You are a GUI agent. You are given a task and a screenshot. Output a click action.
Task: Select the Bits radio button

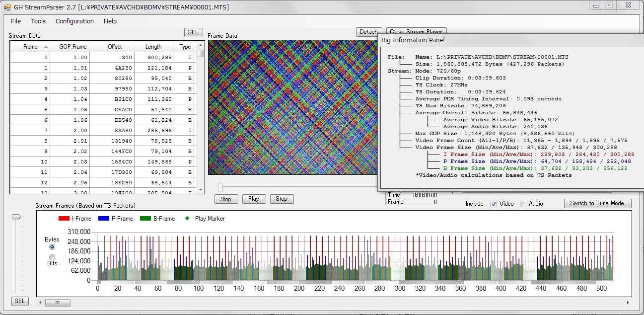[x=52, y=257]
